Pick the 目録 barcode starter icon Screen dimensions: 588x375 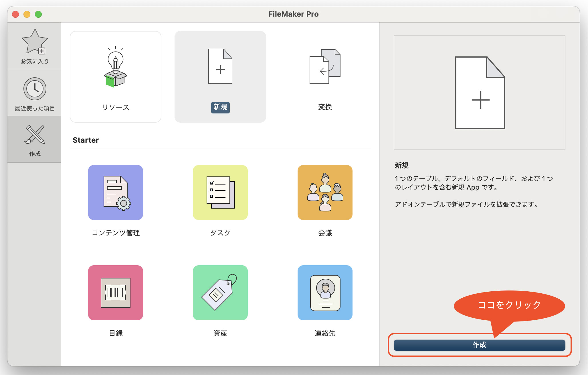point(116,293)
